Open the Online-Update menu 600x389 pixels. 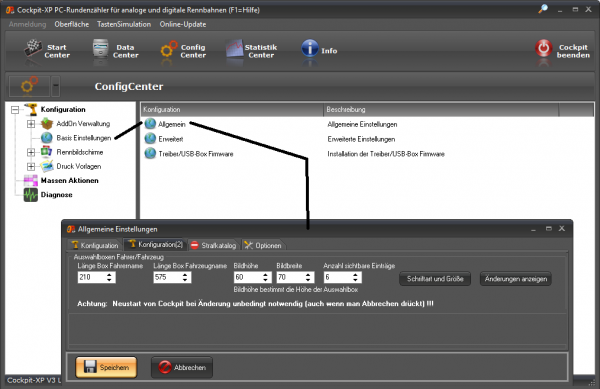[x=183, y=24]
